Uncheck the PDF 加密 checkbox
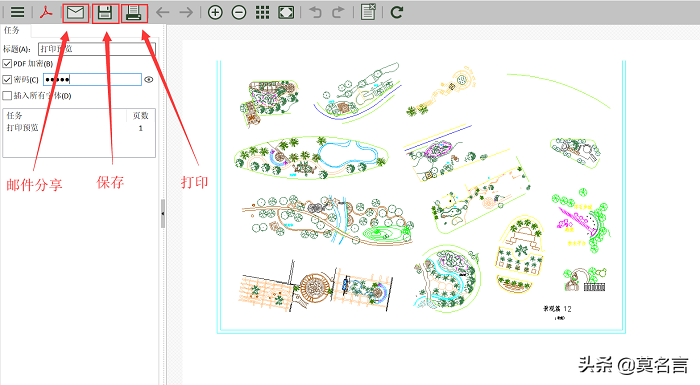This screenshot has height=385, width=700. pyautogui.click(x=7, y=63)
